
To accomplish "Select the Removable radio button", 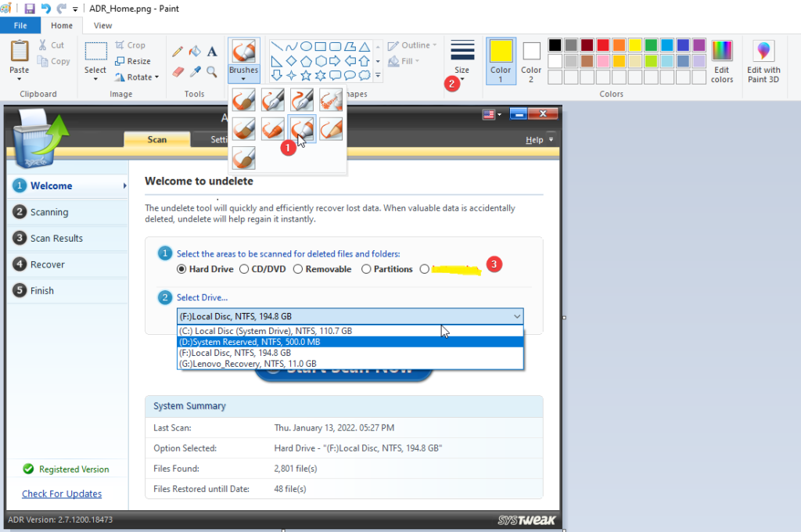I will [298, 269].
